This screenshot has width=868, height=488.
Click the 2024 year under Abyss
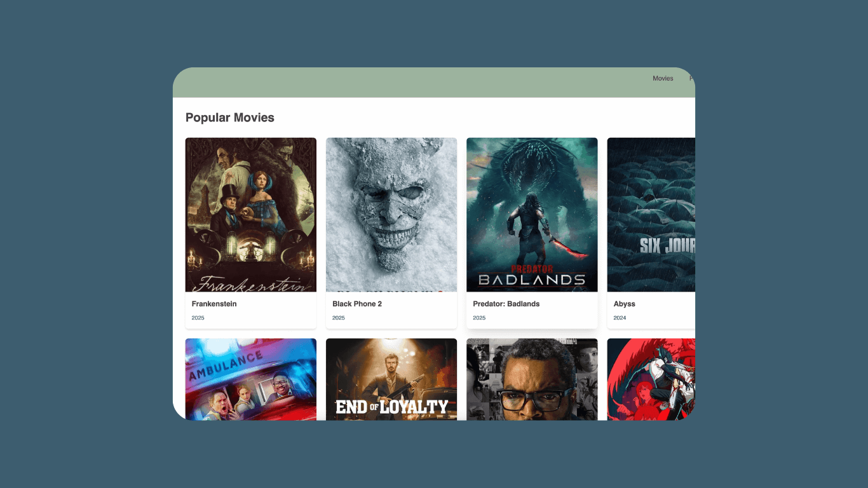point(620,318)
